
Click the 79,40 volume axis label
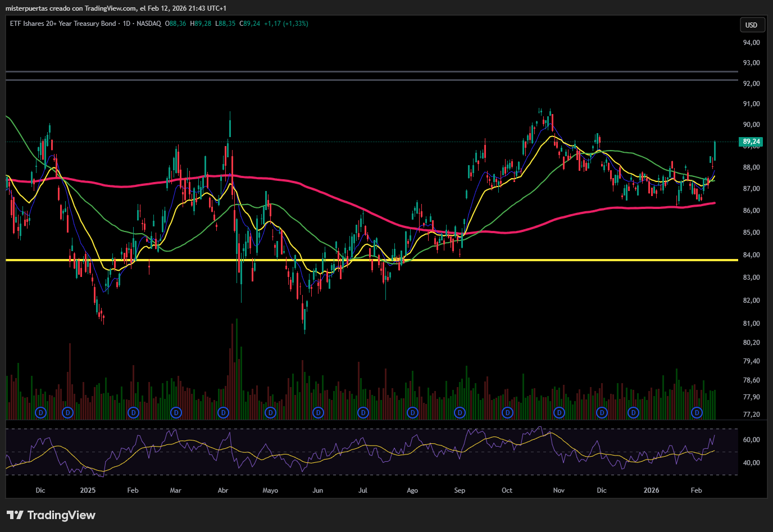751,361
